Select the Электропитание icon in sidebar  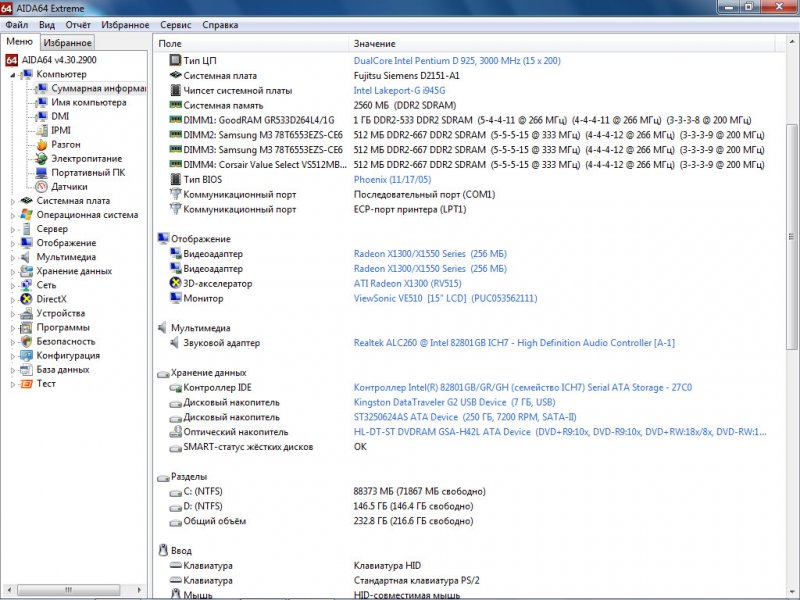click(x=42, y=158)
